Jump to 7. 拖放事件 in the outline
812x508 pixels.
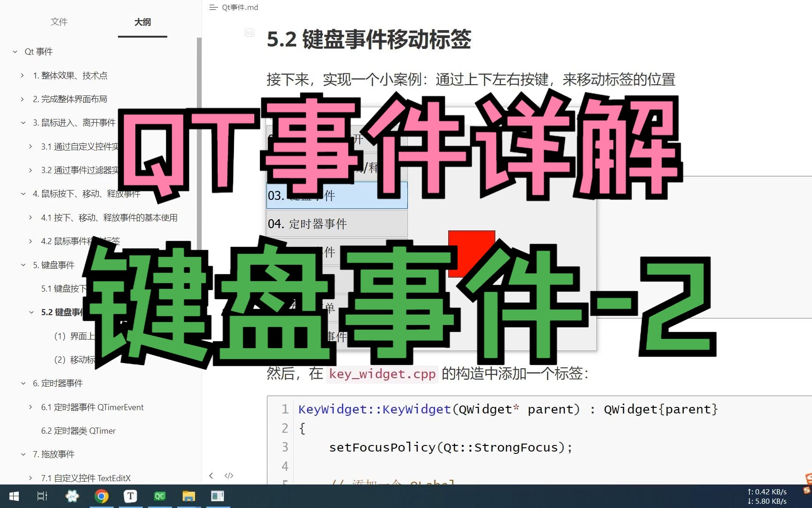pos(54,454)
